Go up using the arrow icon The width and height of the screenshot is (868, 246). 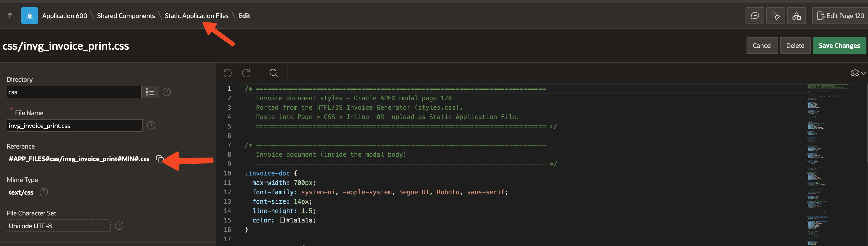(x=10, y=15)
